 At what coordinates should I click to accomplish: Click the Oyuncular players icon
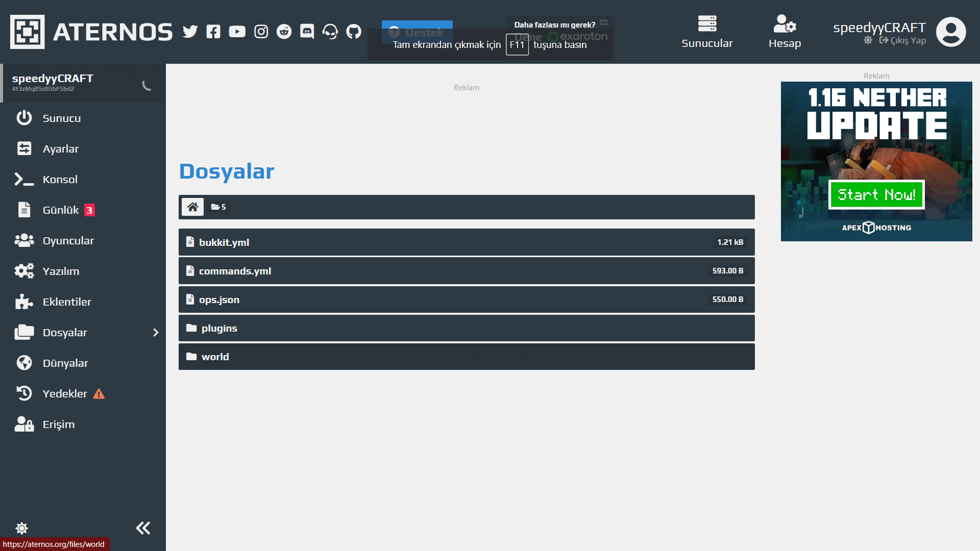(x=24, y=240)
